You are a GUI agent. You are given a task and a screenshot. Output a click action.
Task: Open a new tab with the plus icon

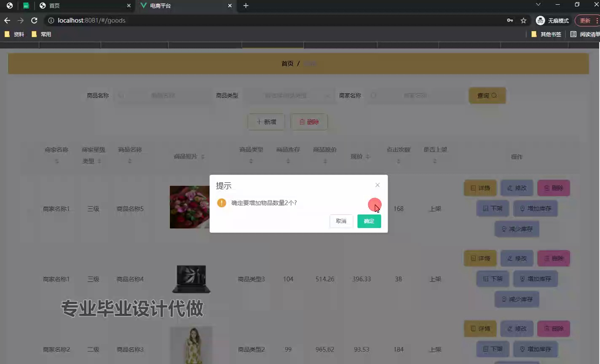[246, 5]
